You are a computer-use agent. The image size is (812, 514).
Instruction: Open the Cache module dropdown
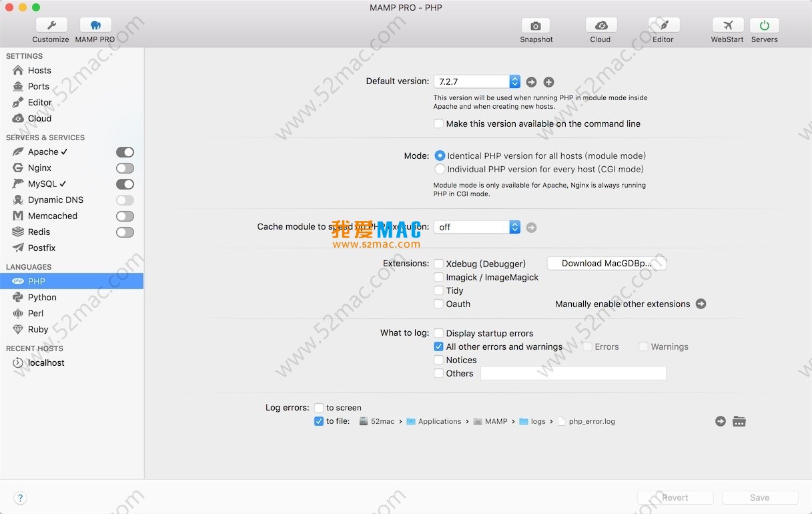[x=477, y=227]
